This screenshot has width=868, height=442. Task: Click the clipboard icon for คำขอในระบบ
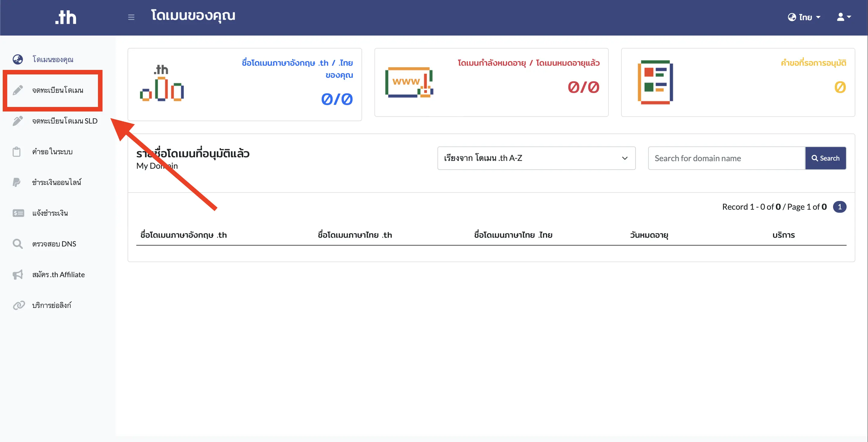[17, 152]
